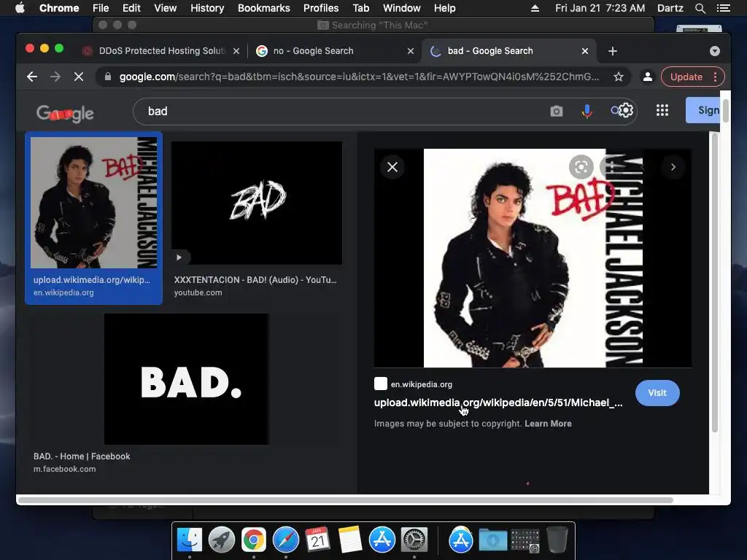Open Safari from the Dock
The height and width of the screenshot is (560, 747).
coord(286,540)
